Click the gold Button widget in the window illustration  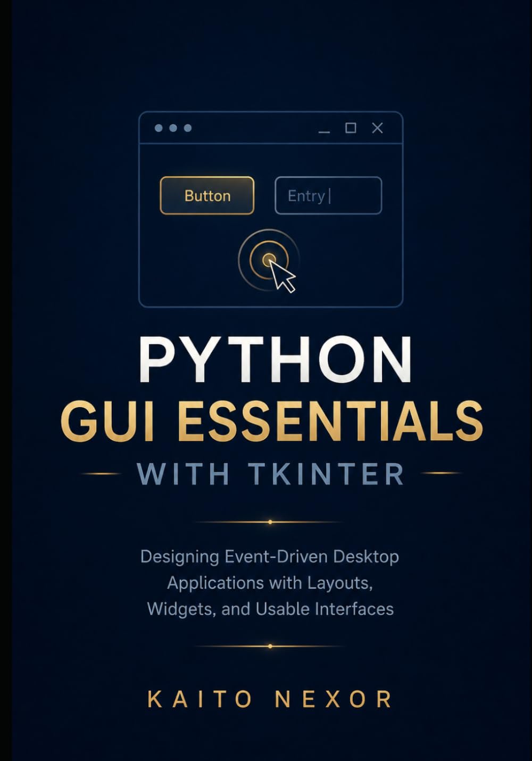coord(207,195)
